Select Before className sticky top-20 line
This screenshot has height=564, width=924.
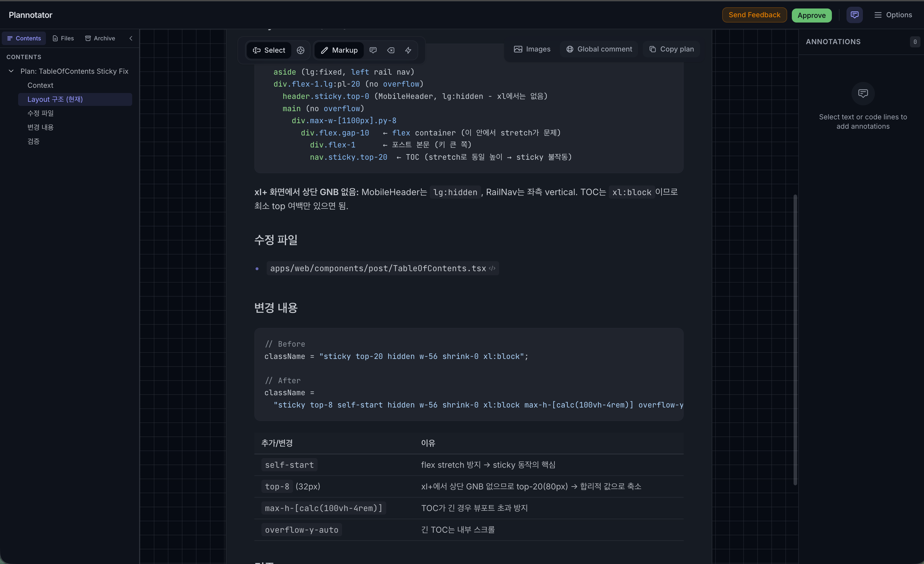point(397,357)
